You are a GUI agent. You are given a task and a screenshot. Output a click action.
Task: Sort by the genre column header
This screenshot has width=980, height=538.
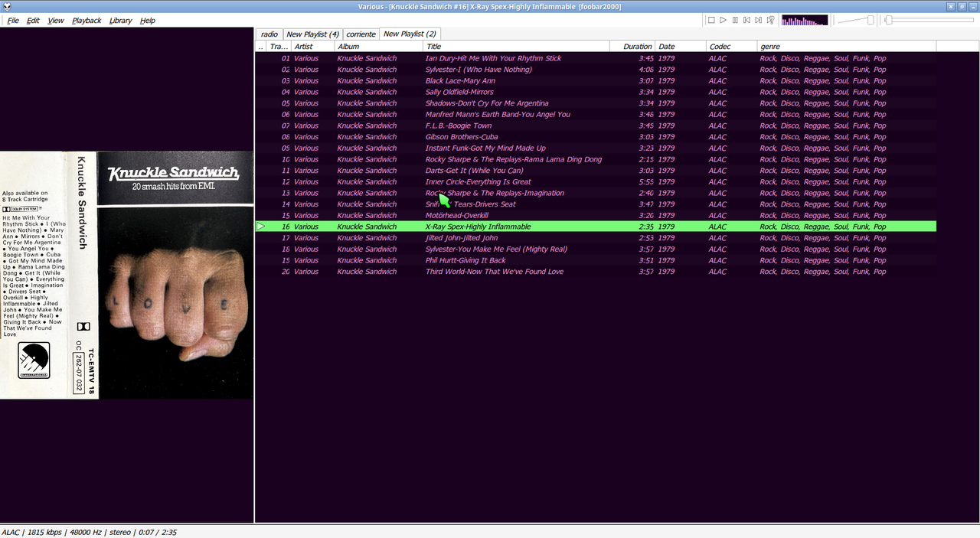846,47
